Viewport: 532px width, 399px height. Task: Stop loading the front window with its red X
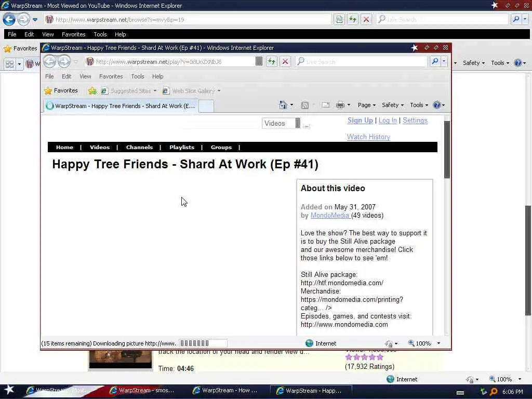coord(285,61)
